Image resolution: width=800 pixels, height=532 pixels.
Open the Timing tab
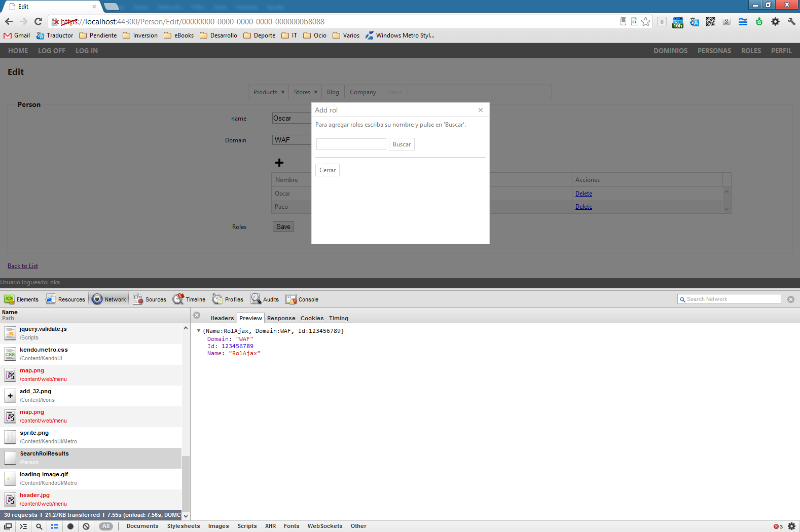pyautogui.click(x=339, y=318)
